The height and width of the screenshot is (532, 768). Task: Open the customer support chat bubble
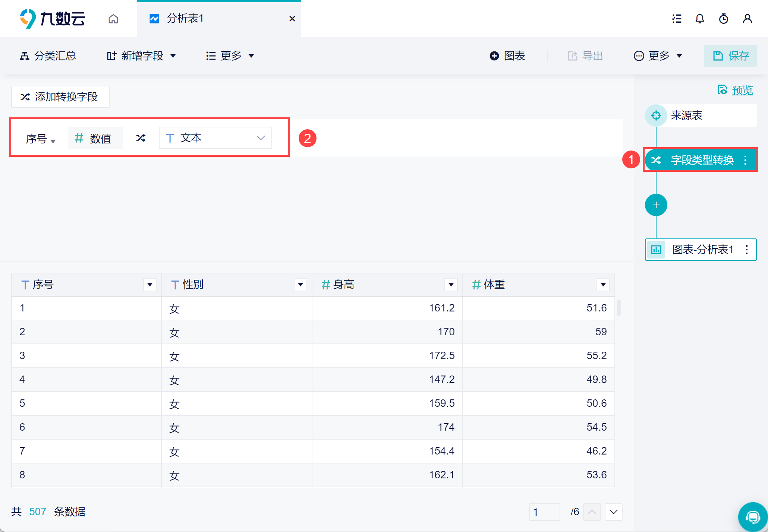[x=752, y=517]
